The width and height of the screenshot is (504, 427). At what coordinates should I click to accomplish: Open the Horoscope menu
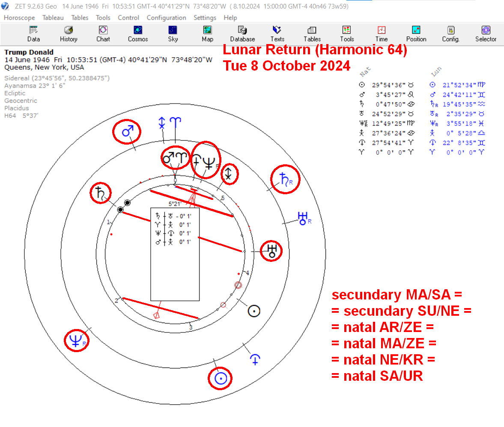coord(19,18)
